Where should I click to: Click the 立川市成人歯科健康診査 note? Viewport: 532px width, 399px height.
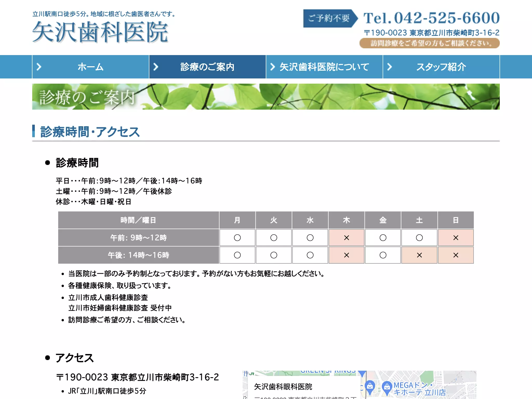108,297
